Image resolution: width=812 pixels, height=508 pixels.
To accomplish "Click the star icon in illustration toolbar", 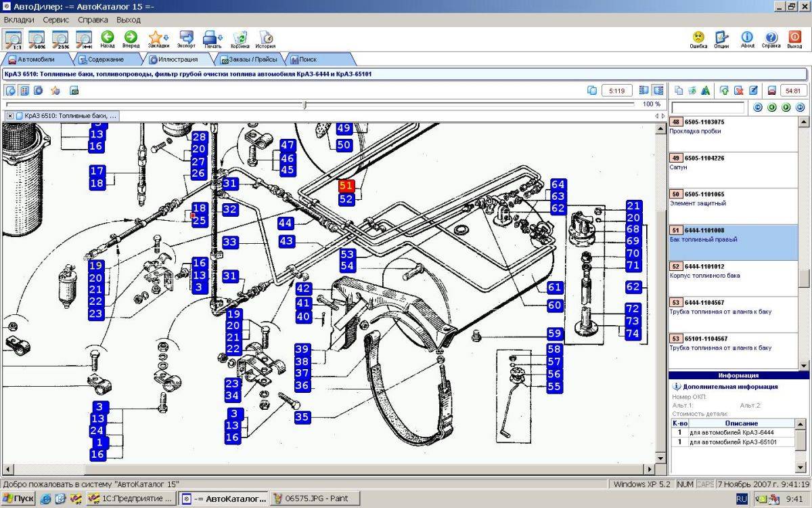I will (x=55, y=90).
